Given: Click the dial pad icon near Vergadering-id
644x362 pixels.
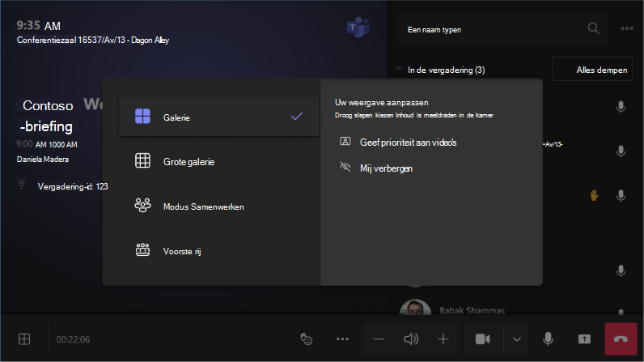Looking at the screenshot, I should coord(21,184).
